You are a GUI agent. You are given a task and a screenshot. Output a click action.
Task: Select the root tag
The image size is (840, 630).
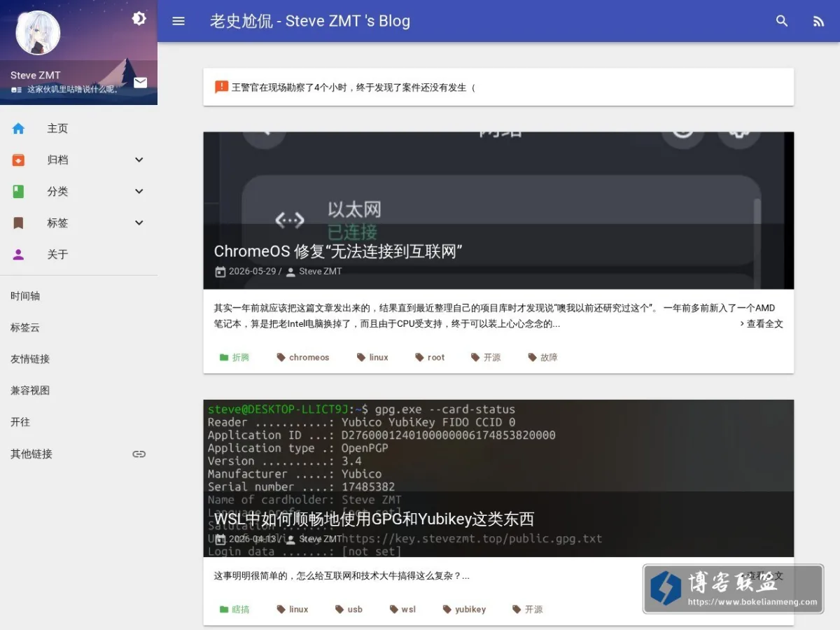pos(430,358)
